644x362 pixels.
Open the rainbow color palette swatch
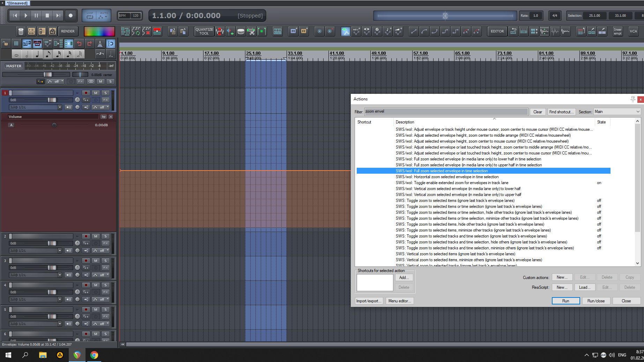[x=99, y=31]
